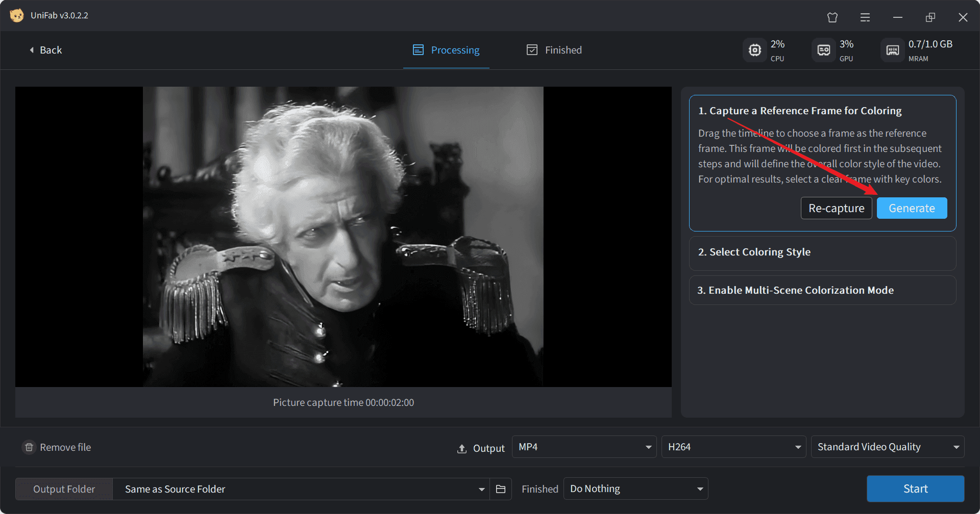The image size is (980, 514).
Task: Open the skin theme shirt icon
Action: 832,17
